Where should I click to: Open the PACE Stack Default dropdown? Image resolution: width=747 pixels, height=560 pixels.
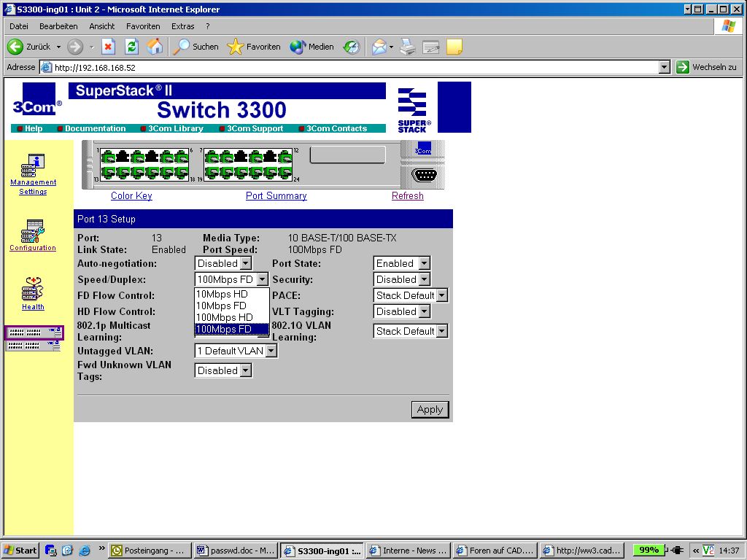(x=410, y=295)
